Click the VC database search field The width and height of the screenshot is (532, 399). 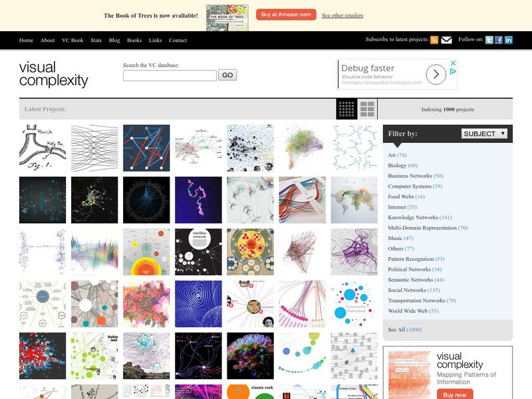(x=170, y=75)
